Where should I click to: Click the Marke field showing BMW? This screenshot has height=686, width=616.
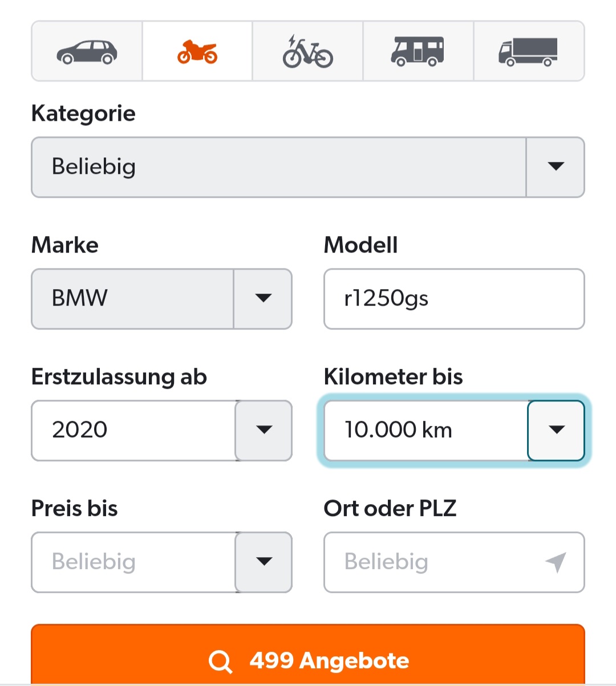pos(132,299)
